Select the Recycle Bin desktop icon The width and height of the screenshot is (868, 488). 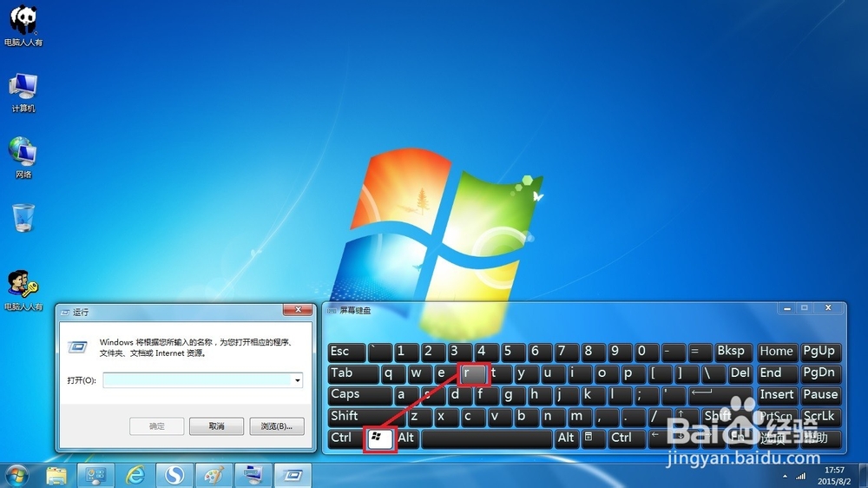coord(23,218)
